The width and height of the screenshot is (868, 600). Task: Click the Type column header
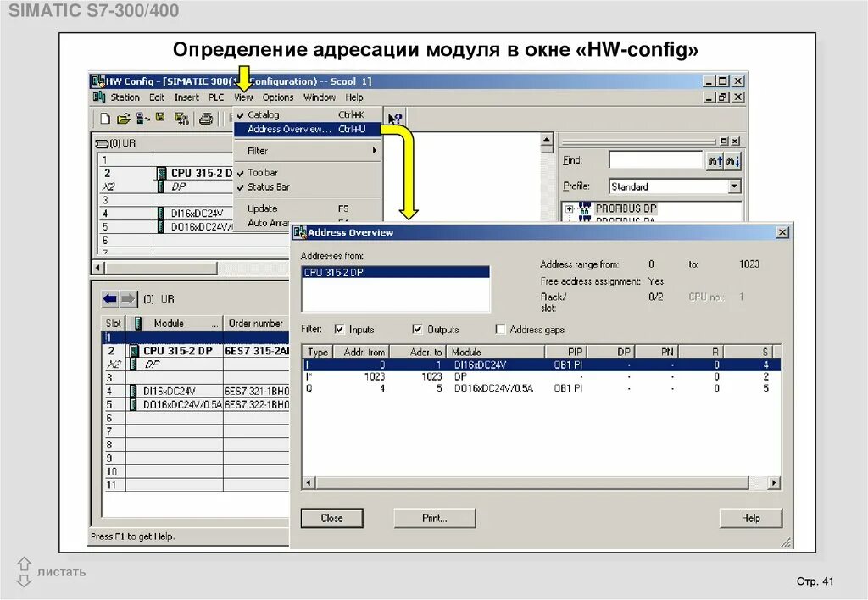point(318,352)
